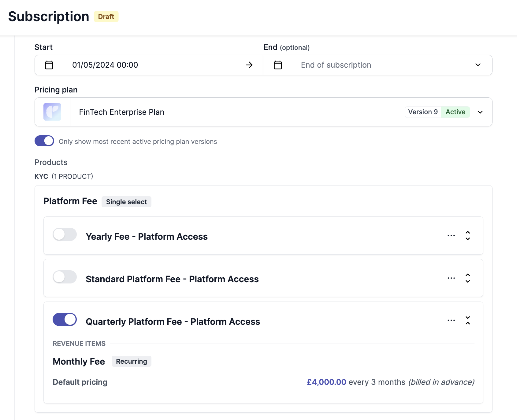Click the £4,000.00 default pricing link
Screen dimensions: 517x420
(326, 382)
